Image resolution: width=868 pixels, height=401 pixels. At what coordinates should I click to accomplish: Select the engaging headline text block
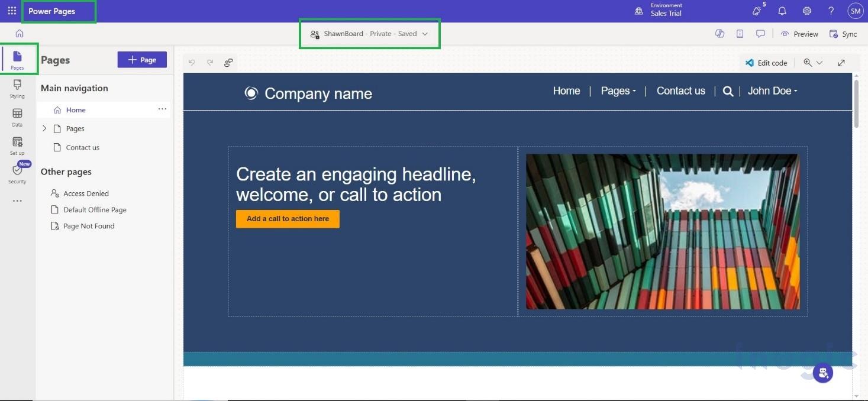[x=356, y=185]
